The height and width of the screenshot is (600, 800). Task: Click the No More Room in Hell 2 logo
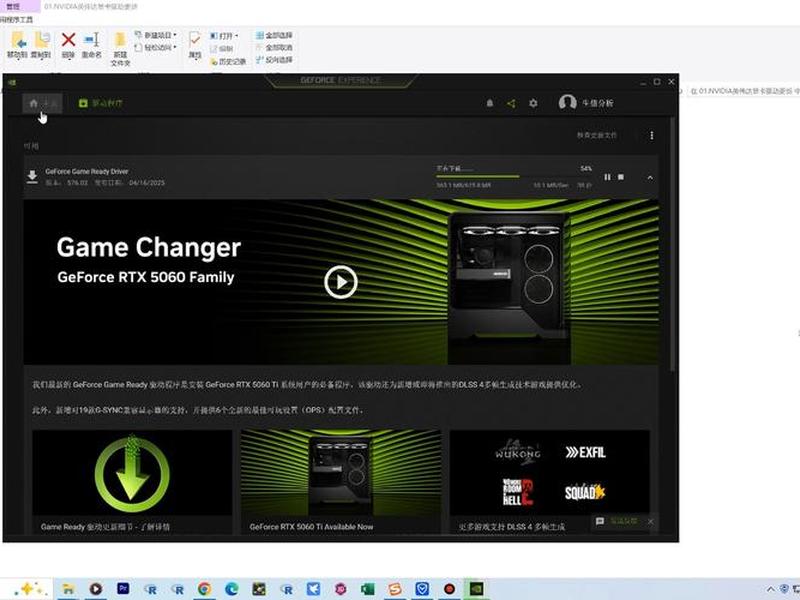point(517,492)
